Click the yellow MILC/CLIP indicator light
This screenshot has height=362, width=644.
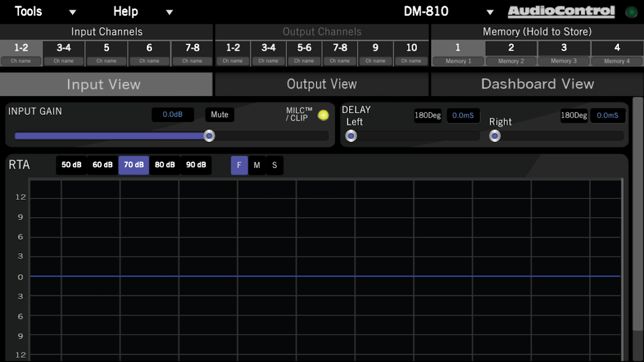(x=323, y=115)
